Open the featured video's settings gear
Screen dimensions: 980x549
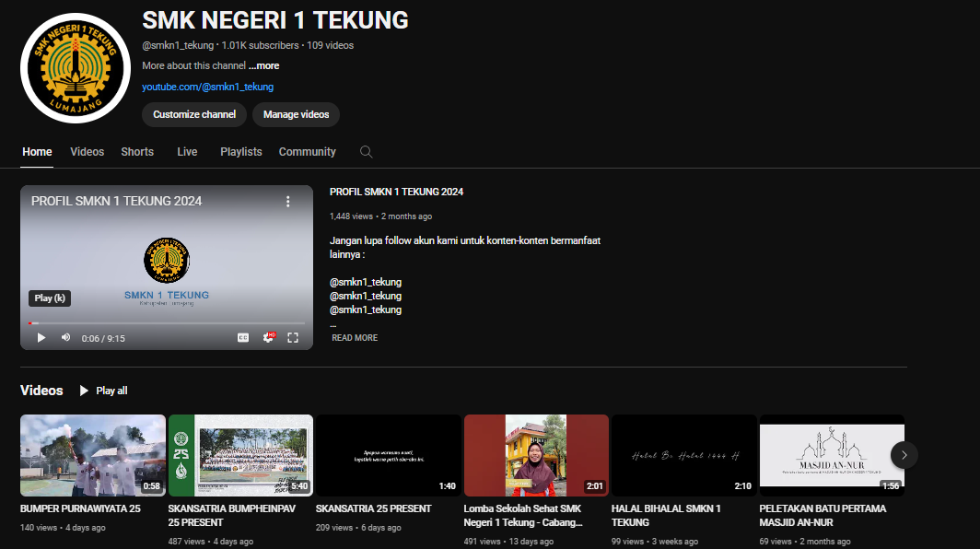pos(268,338)
